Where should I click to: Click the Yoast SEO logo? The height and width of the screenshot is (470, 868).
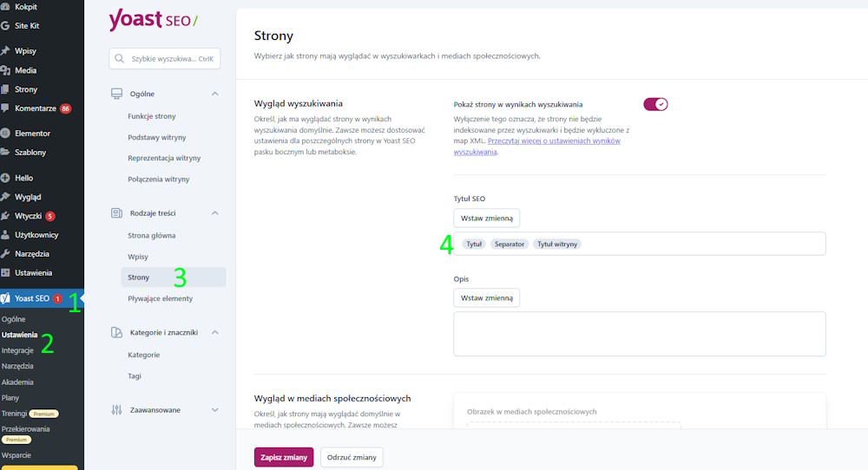154,20
